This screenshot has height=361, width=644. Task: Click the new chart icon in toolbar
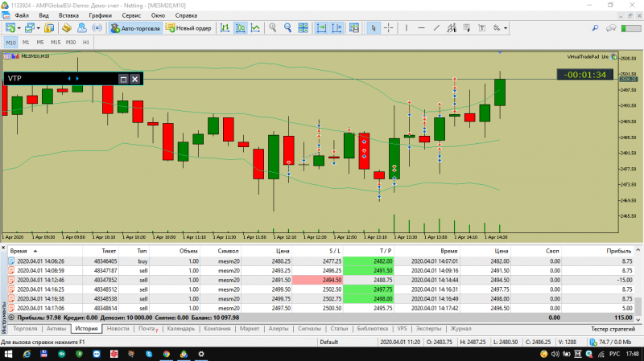click(10, 28)
